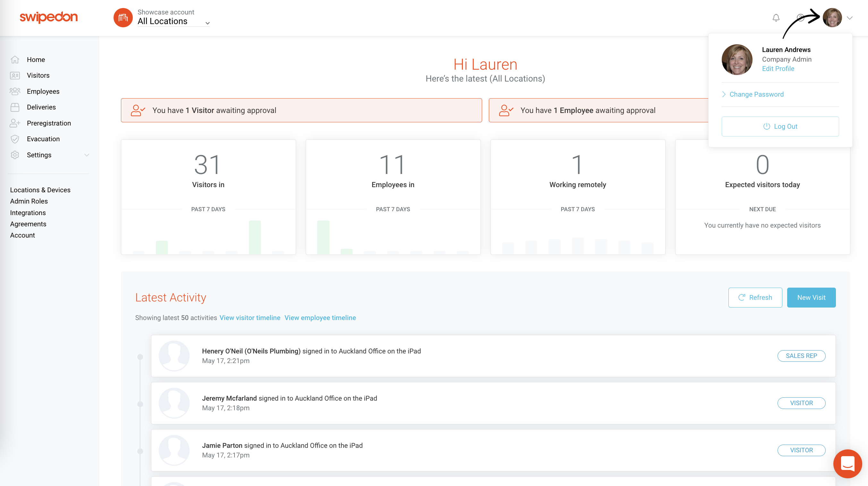The width and height of the screenshot is (868, 486).
Task: Open the Visitor awaiting approval banner
Action: pyautogui.click(x=301, y=110)
